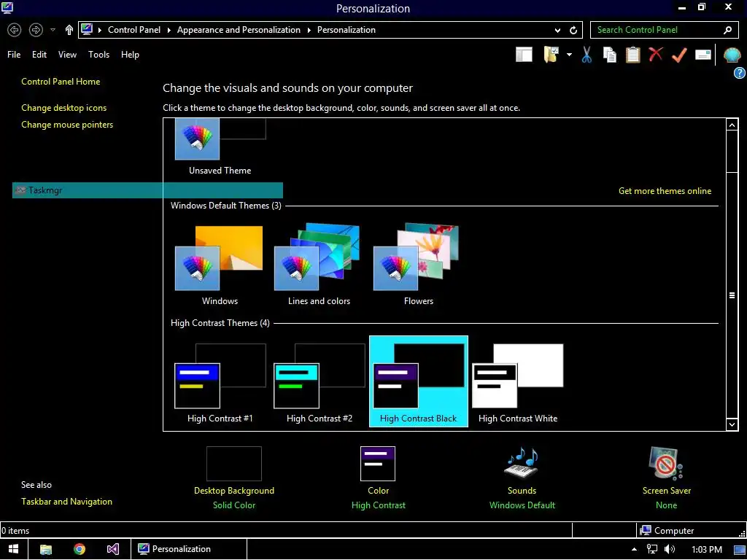
Task: Open Visual Studio from the taskbar
Action: point(113,549)
